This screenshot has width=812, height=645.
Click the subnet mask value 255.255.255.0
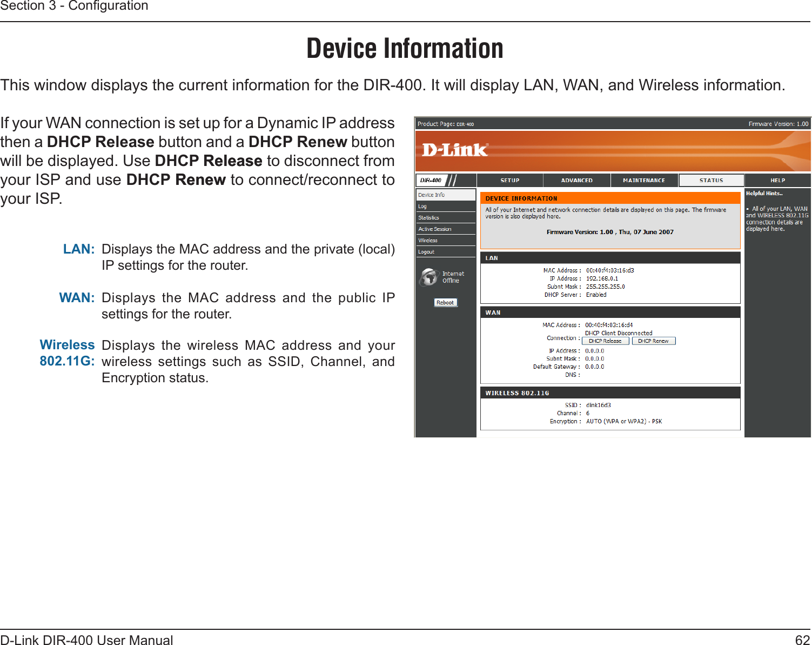605,287
